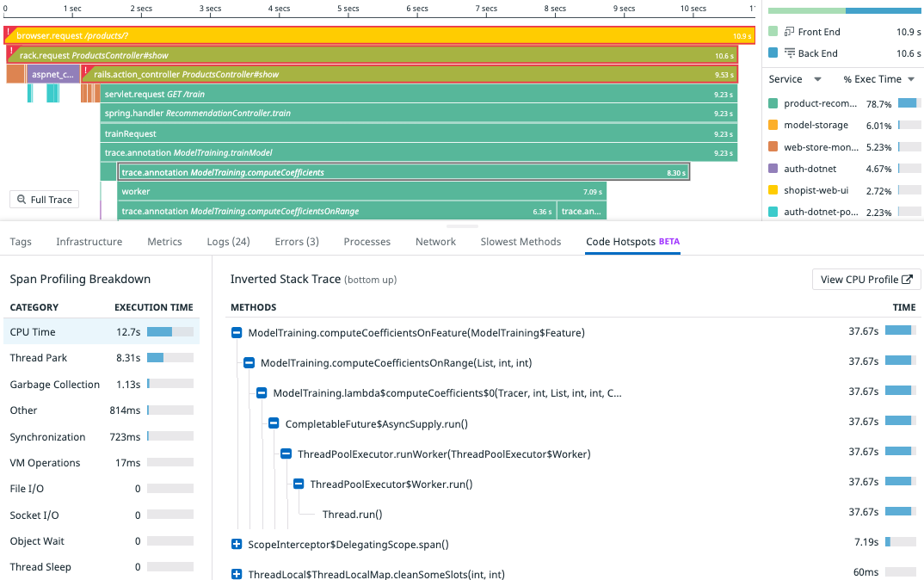924x580 pixels.
Task: Click the auth-dotnet service name
Action: (x=810, y=169)
